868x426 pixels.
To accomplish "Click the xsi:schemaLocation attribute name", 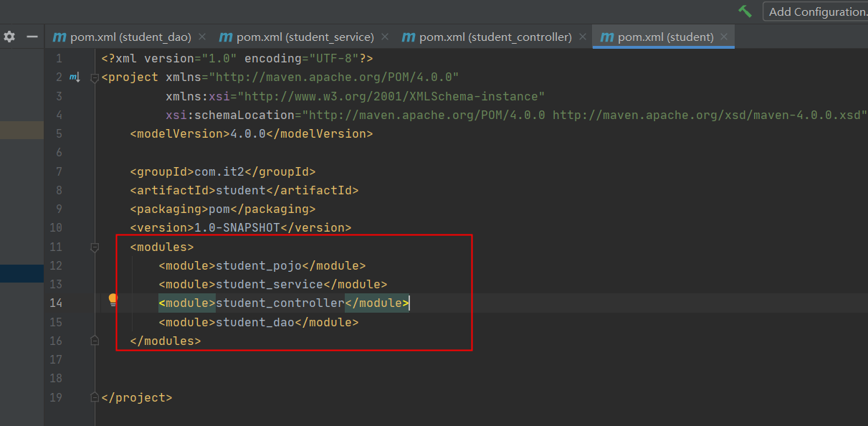I will click(x=230, y=115).
